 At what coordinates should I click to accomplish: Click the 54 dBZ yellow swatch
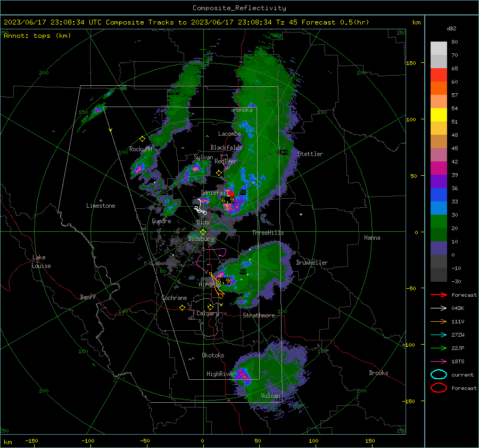pos(439,115)
